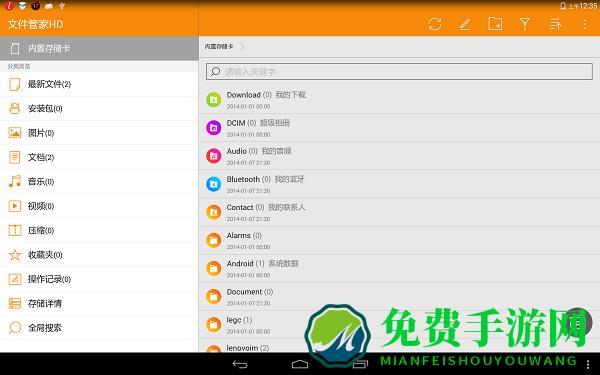Tap the edit pencil icon

465,24
